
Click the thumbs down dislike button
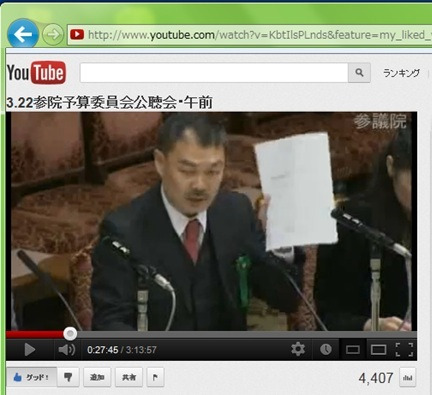68,377
